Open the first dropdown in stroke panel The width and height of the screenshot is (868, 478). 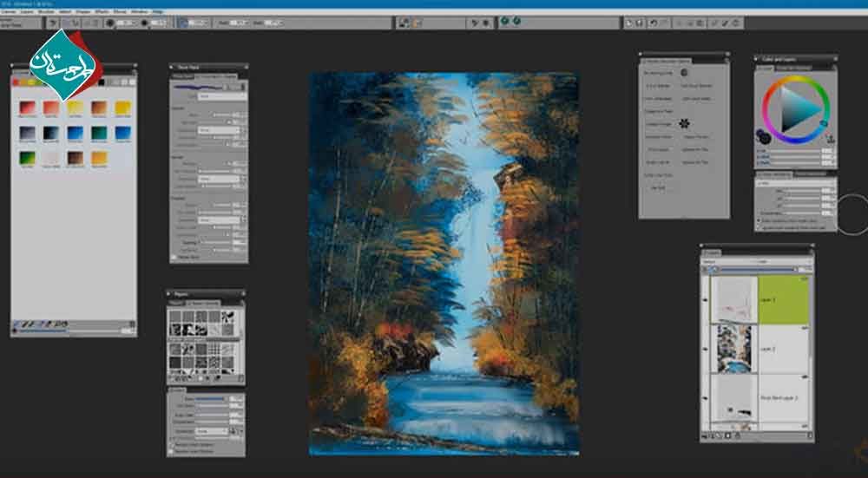tap(222, 95)
